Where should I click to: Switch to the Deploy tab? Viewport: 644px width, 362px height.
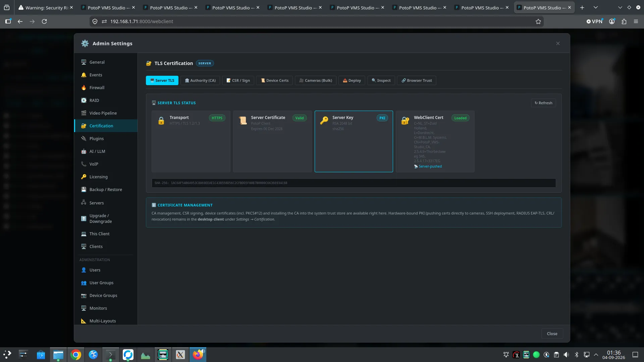tap(352, 80)
